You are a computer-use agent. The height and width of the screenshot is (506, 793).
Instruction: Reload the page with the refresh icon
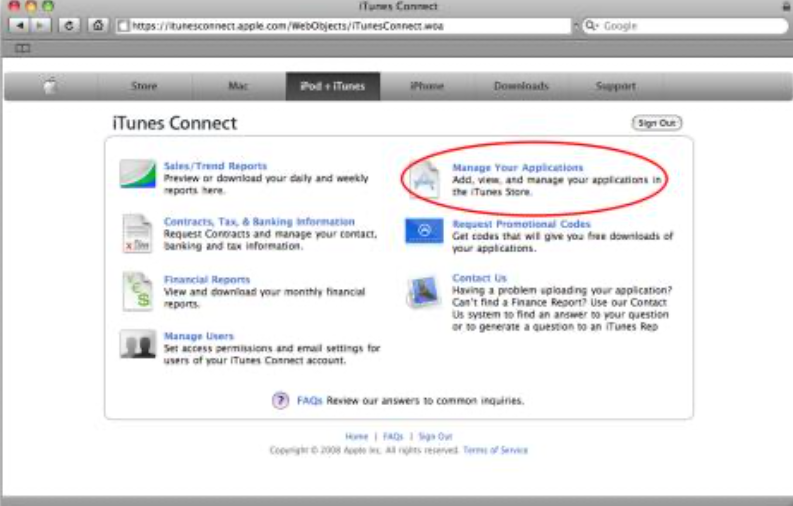pos(69,25)
